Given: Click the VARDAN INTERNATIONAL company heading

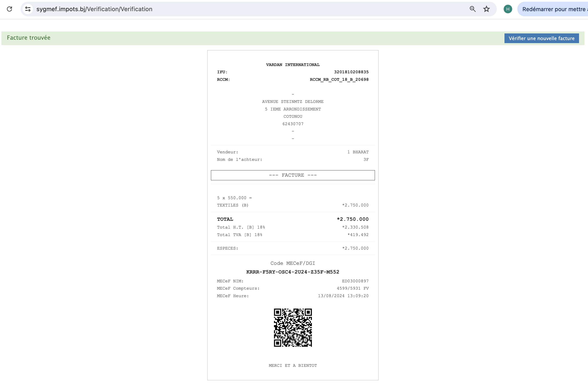Looking at the screenshot, I should click(293, 65).
